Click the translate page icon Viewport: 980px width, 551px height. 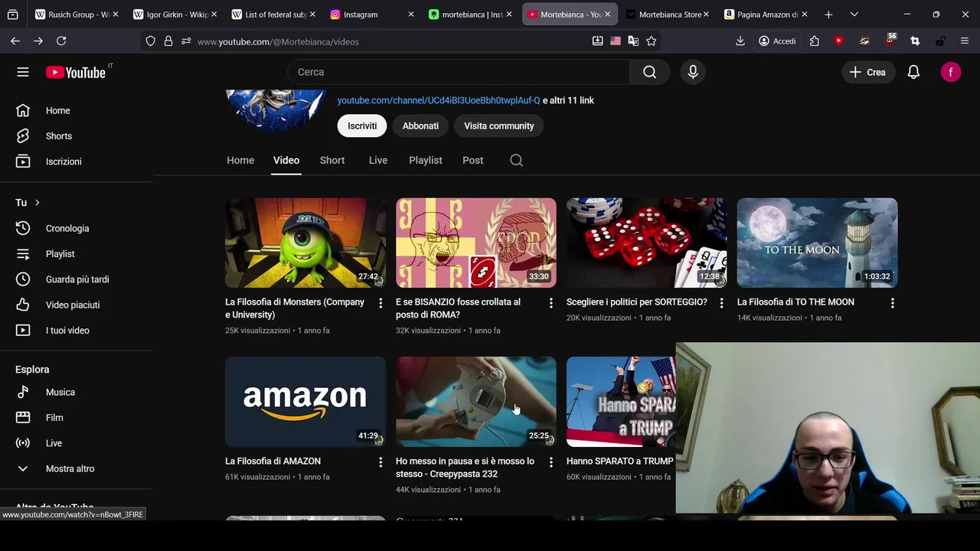633,41
